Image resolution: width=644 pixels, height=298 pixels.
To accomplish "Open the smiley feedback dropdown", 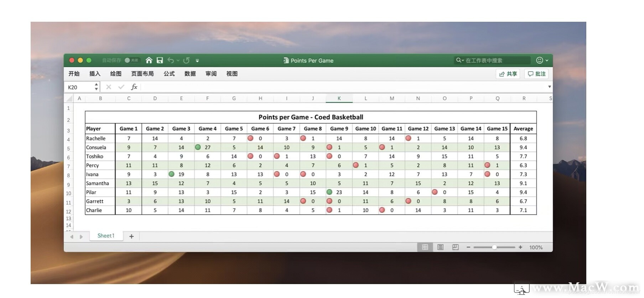I will click(x=542, y=60).
